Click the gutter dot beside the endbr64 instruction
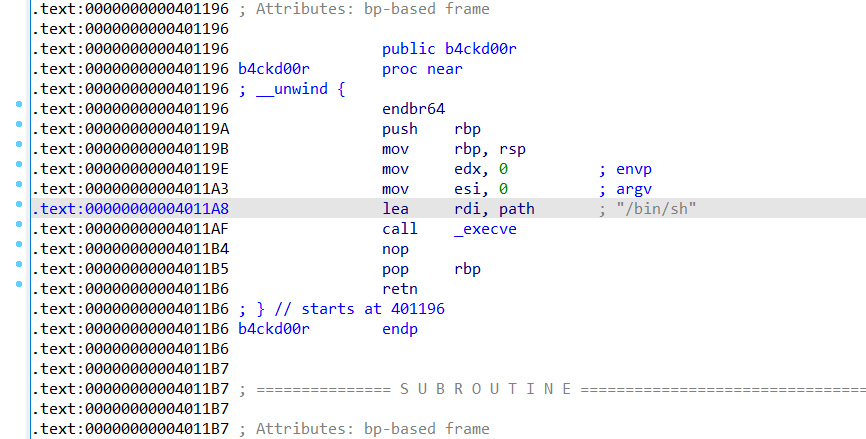Viewport: 866px width, 439px height. 20,104
